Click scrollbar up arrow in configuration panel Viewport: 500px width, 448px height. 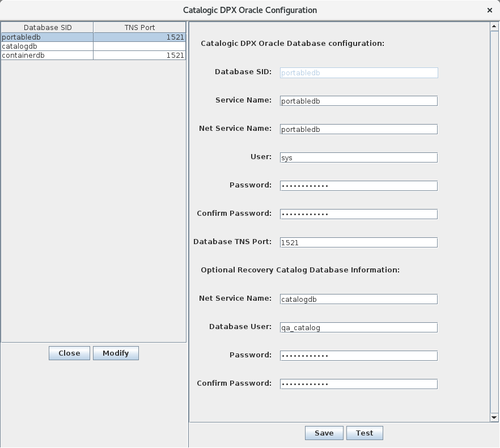(493, 26)
